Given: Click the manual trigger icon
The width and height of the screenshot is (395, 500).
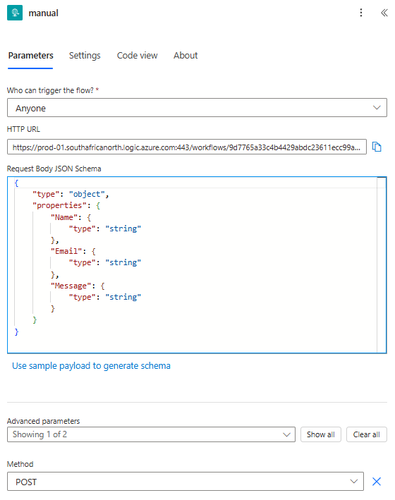Looking at the screenshot, I should tap(15, 13).
